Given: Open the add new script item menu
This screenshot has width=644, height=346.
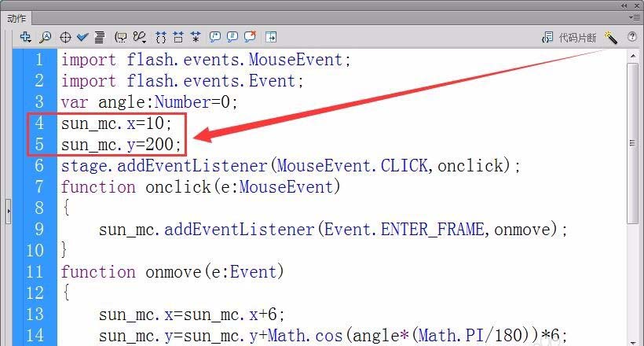Looking at the screenshot, I should 25,38.
